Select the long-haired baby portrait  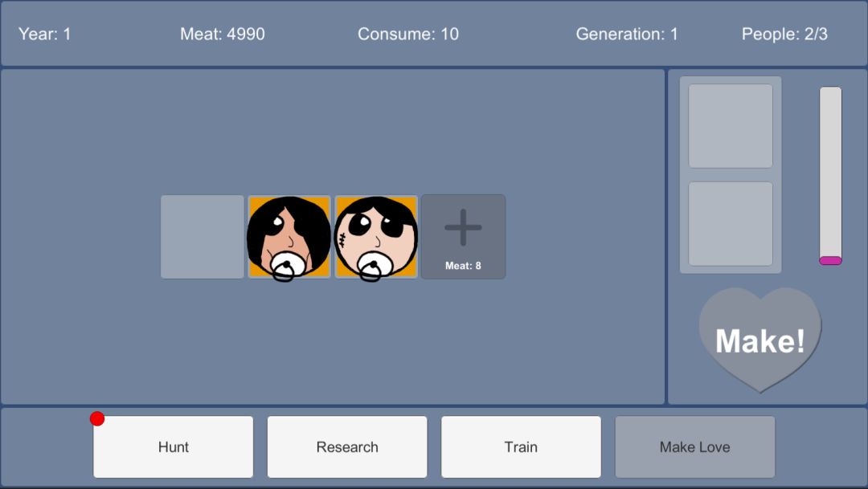[x=289, y=237]
